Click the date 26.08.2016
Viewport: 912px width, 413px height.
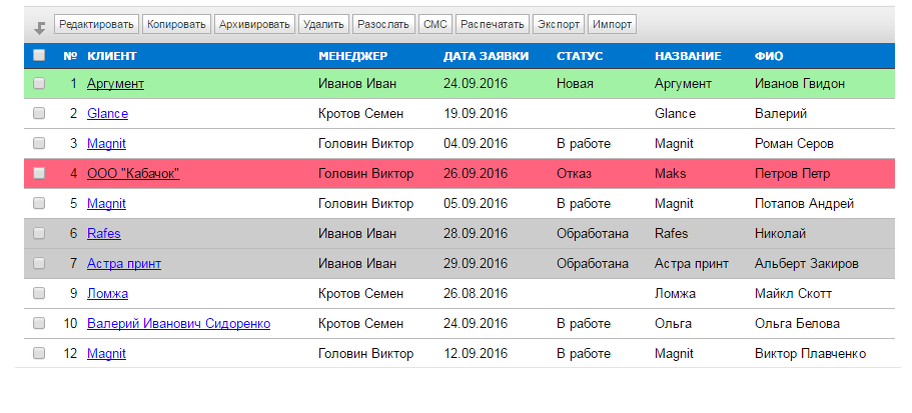coord(475,294)
